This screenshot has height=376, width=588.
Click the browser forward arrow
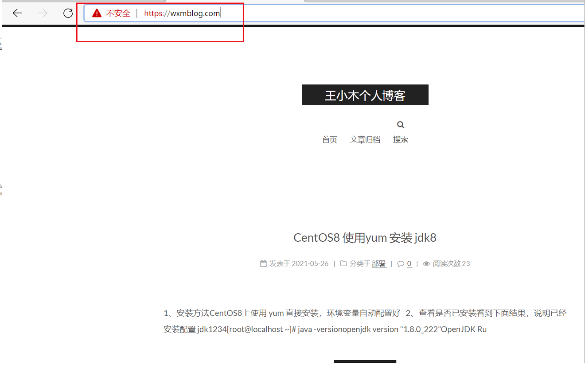coord(43,13)
